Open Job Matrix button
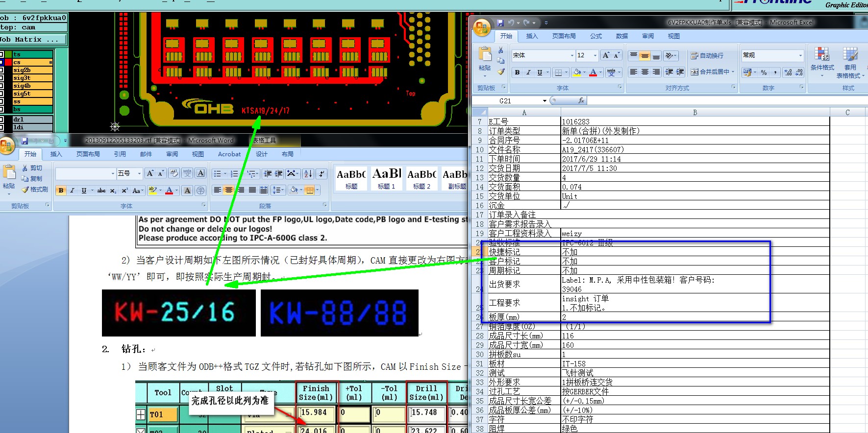The width and height of the screenshot is (868, 433). coord(33,40)
